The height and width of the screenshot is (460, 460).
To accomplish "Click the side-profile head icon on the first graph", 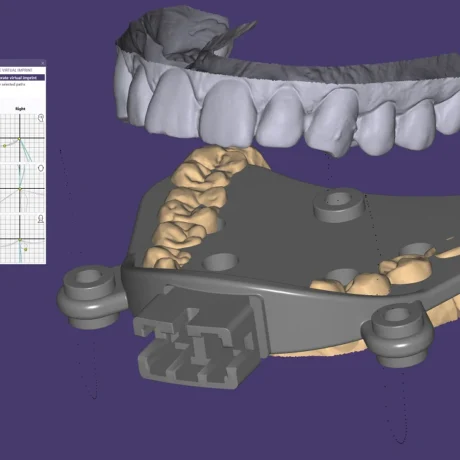I will click(x=41, y=118).
